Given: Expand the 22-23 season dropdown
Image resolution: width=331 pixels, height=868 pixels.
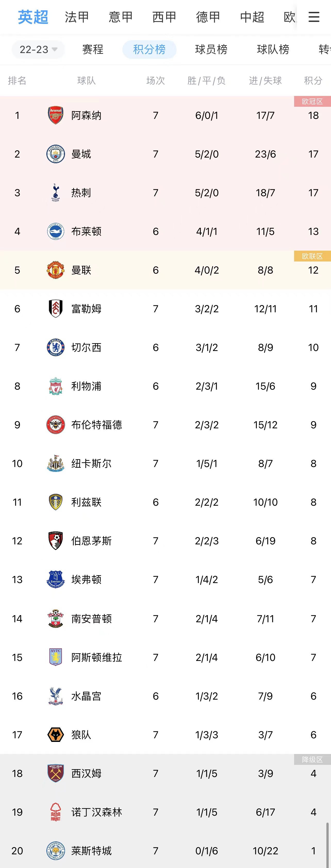Looking at the screenshot, I should [x=38, y=50].
